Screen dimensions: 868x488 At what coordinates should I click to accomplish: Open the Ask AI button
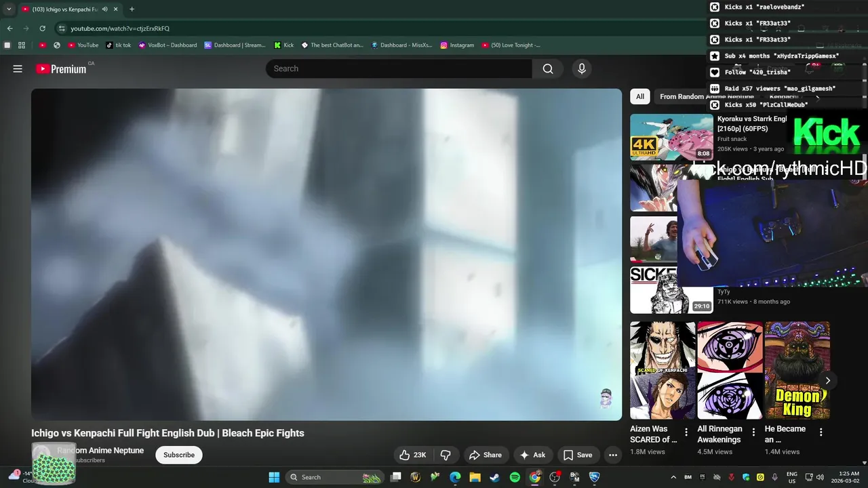tap(532, 455)
